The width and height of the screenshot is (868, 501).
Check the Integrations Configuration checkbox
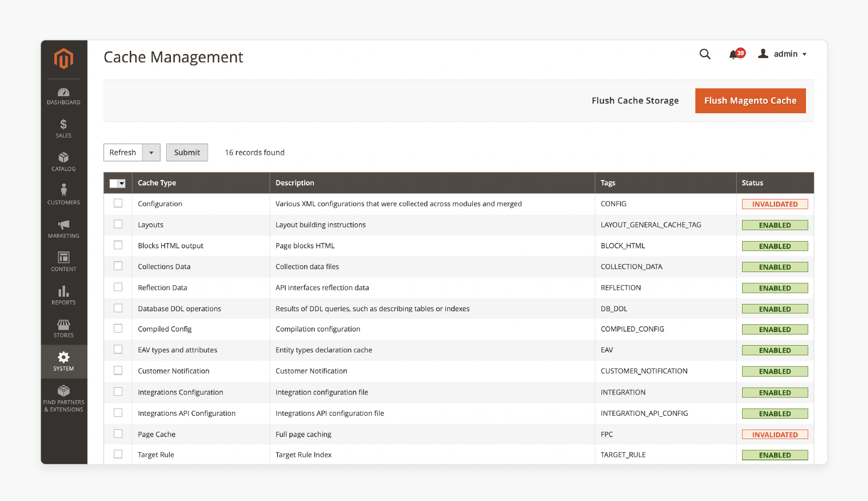pyautogui.click(x=118, y=392)
